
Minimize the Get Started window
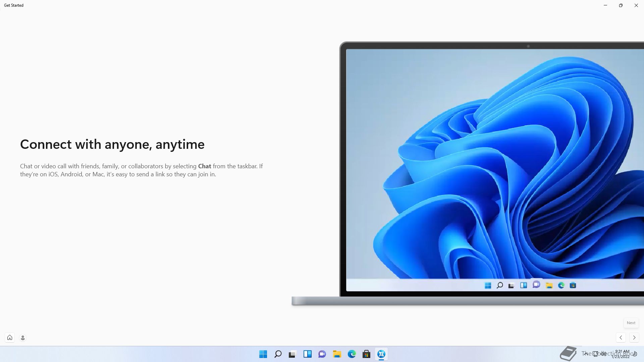(x=605, y=5)
